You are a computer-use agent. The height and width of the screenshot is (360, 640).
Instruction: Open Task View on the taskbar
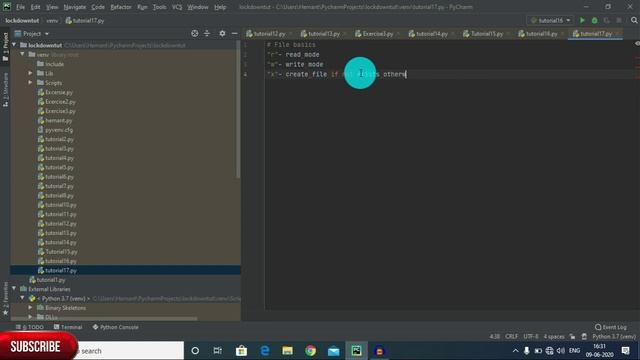(x=218, y=351)
